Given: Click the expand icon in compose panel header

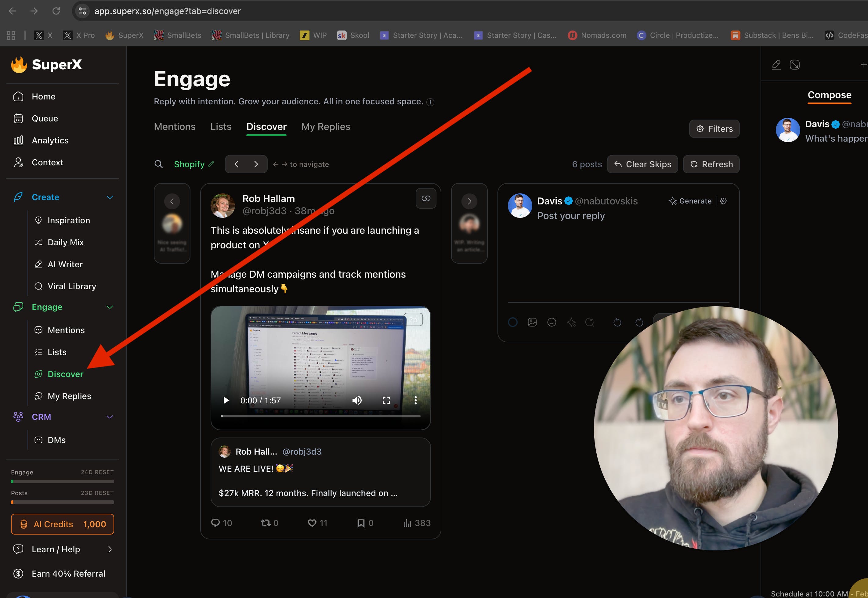Looking at the screenshot, I should 794,65.
